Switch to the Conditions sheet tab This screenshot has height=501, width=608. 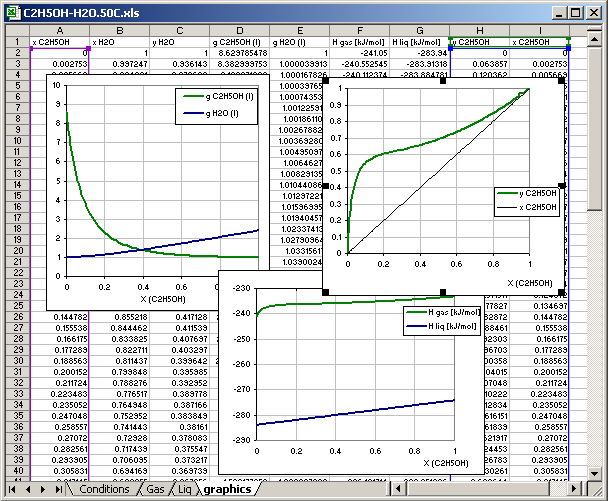coord(104,489)
